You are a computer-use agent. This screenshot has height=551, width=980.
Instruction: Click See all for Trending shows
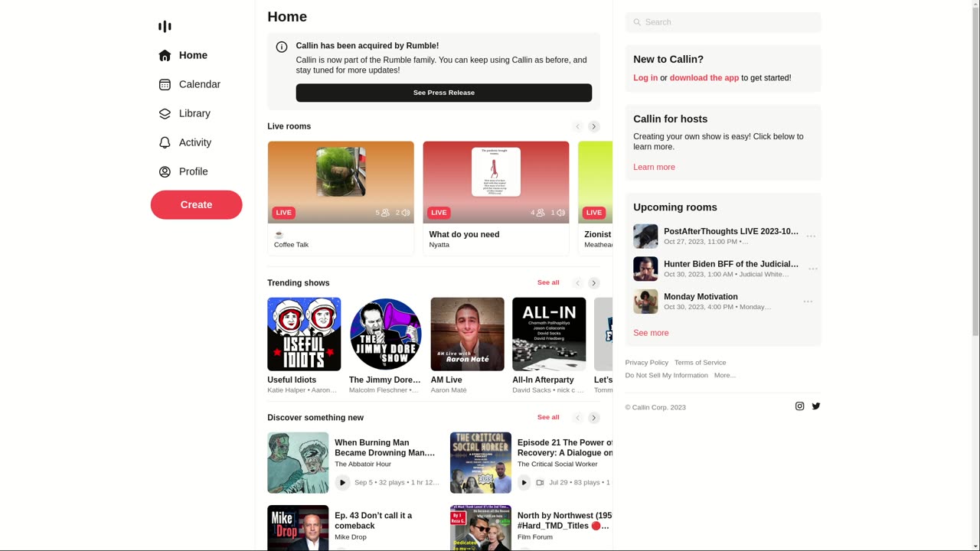pos(548,282)
